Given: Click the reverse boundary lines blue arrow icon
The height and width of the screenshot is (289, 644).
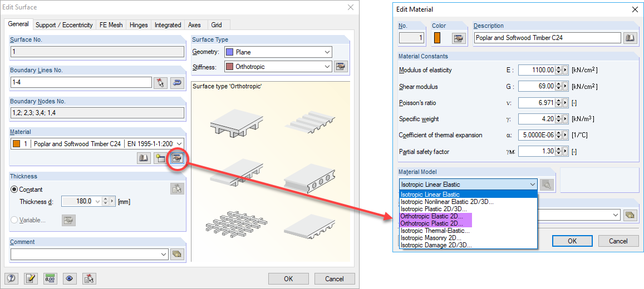Looking at the screenshot, I should (178, 83).
